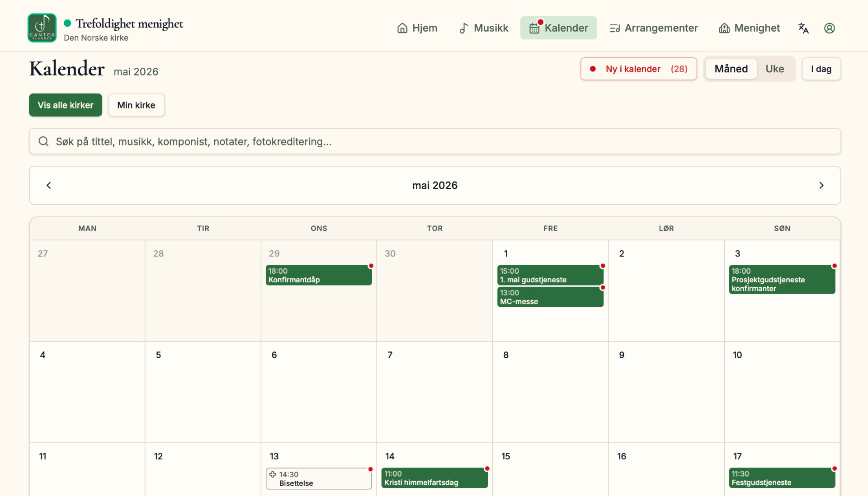Click the Trefoldighet menighet title
The image size is (868, 496).
(129, 23)
